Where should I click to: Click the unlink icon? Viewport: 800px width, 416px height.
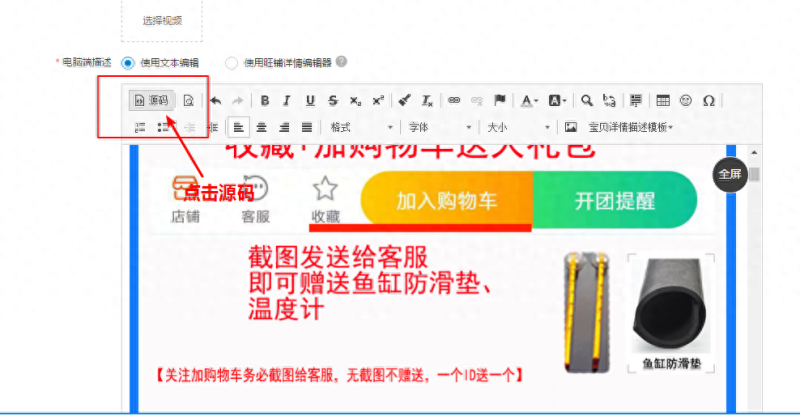477,101
